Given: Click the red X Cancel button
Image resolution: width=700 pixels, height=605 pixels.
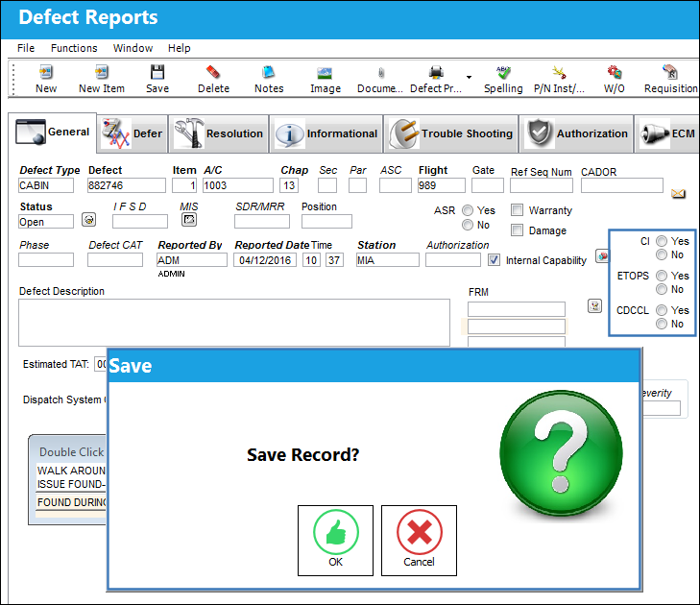Looking at the screenshot, I should click(419, 541).
